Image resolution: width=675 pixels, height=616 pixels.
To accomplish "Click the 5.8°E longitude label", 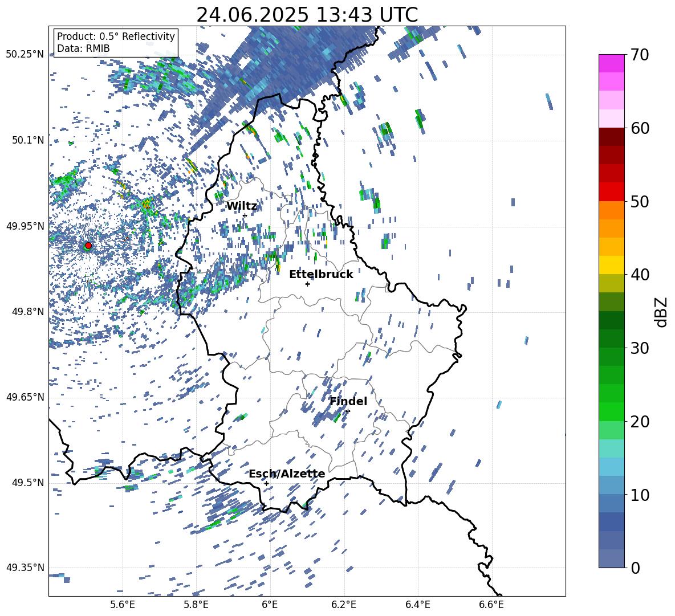I will pos(196,605).
